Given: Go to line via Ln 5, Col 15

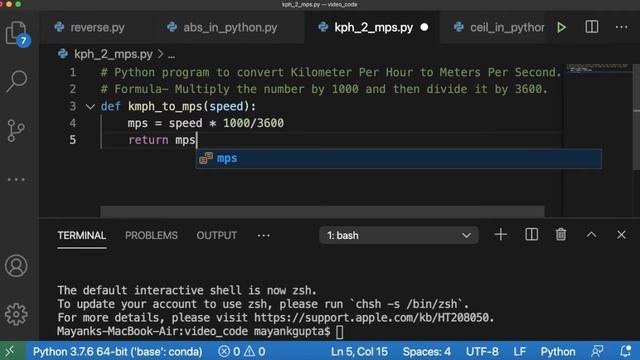Looking at the screenshot, I should click(359, 351).
